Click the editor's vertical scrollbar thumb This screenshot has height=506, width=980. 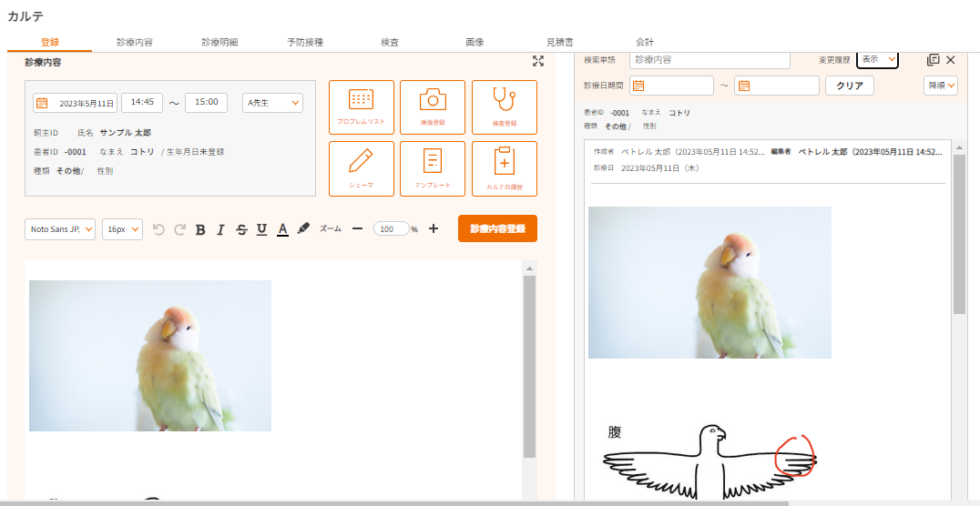click(x=529, y=366)
